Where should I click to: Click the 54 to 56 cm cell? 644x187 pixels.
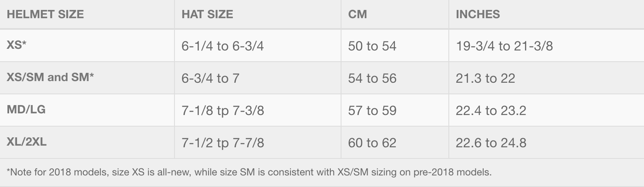tap(372, 78)
